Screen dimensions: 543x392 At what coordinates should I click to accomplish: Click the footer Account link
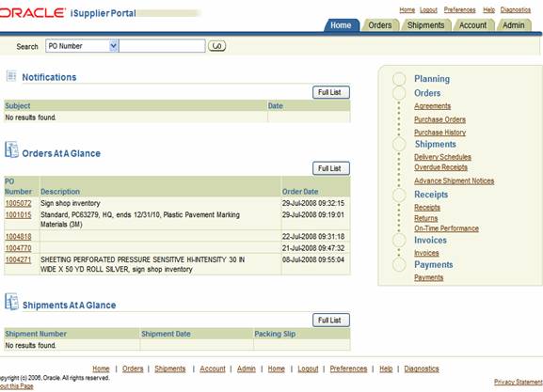click(213, 368)
